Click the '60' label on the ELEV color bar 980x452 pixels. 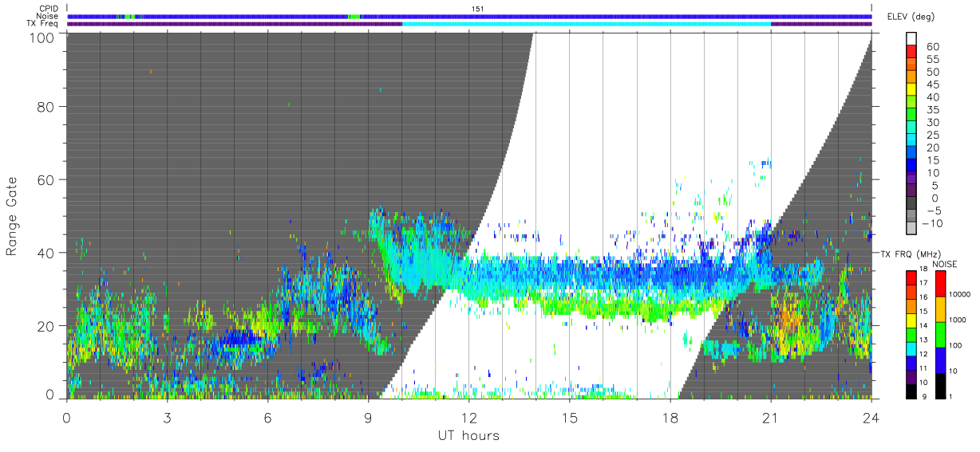pos(931,46)
